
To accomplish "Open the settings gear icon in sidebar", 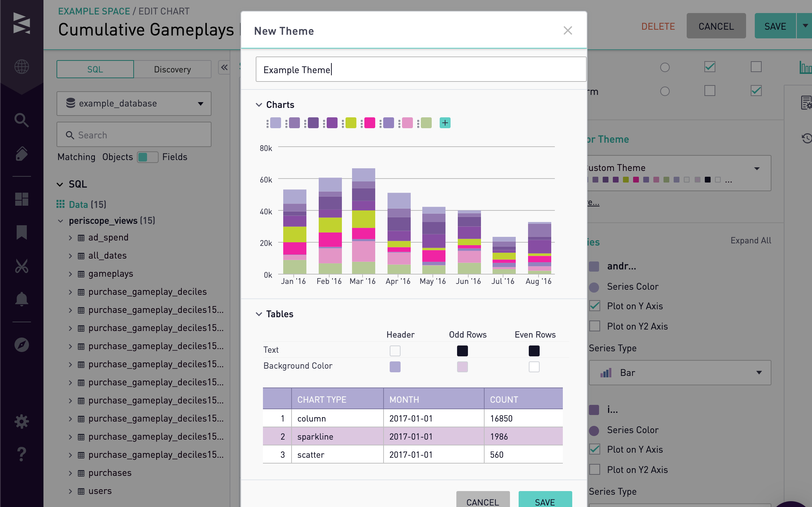I will point(22,422).
